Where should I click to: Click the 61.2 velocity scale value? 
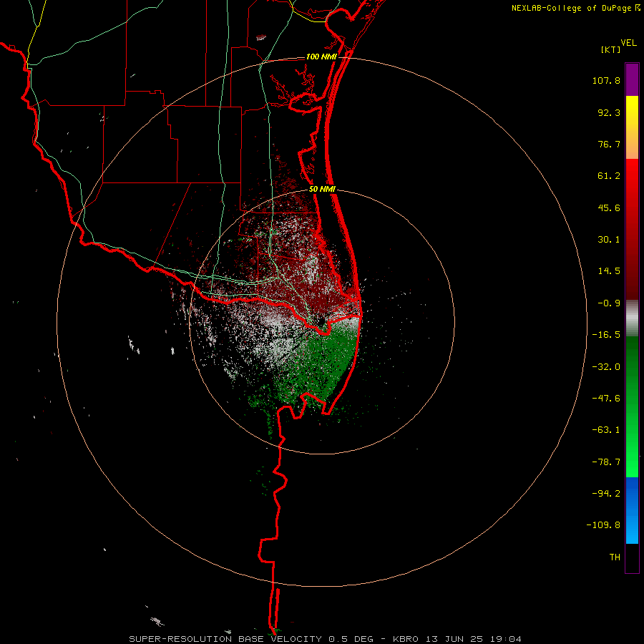tap(609, 176)
